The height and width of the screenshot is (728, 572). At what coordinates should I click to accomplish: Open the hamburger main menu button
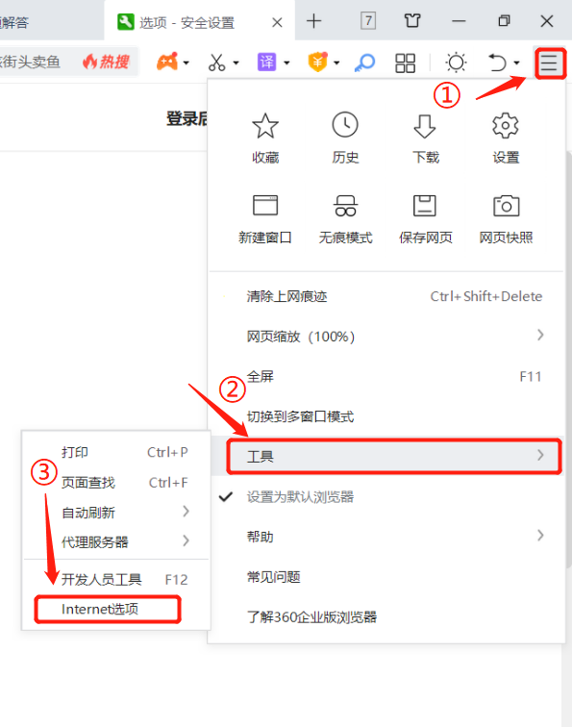pos(549,63)
